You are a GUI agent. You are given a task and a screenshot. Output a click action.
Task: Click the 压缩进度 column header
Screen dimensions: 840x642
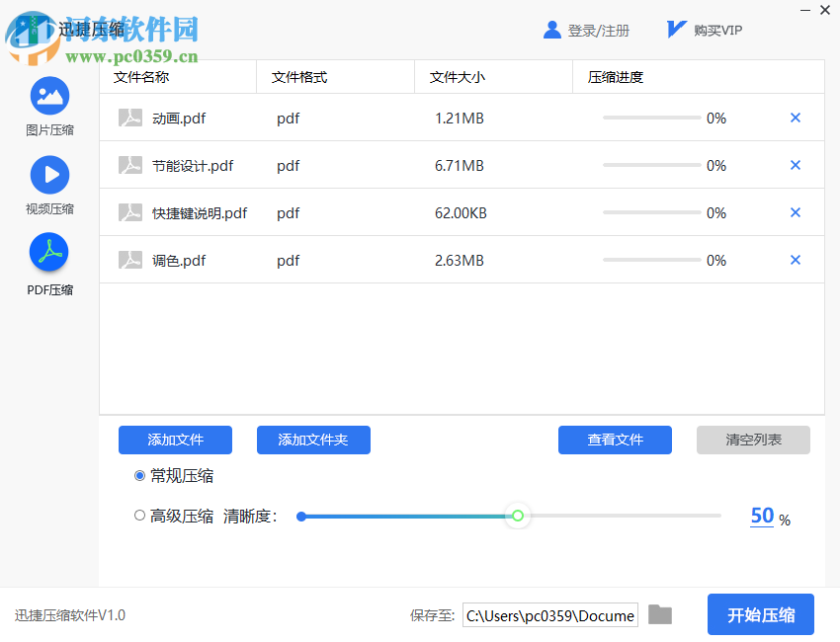[x=617, y=76]
